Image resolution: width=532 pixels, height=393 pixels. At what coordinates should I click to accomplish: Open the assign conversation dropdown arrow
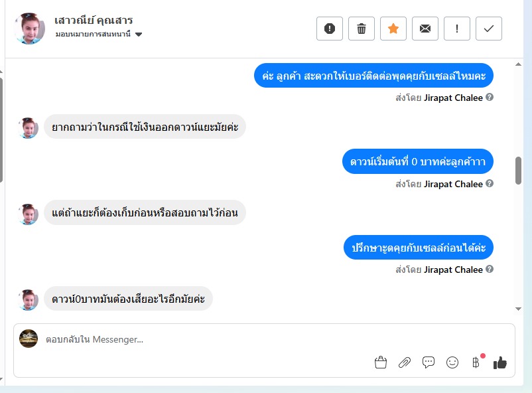pos(139,35)
